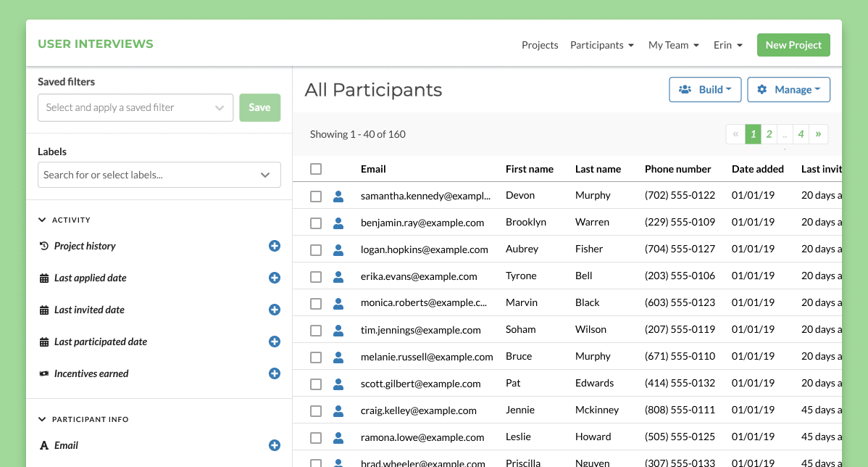Open the saved filter selection dropdown
This screenshot has height=467, width=868.
click(135, 107)
